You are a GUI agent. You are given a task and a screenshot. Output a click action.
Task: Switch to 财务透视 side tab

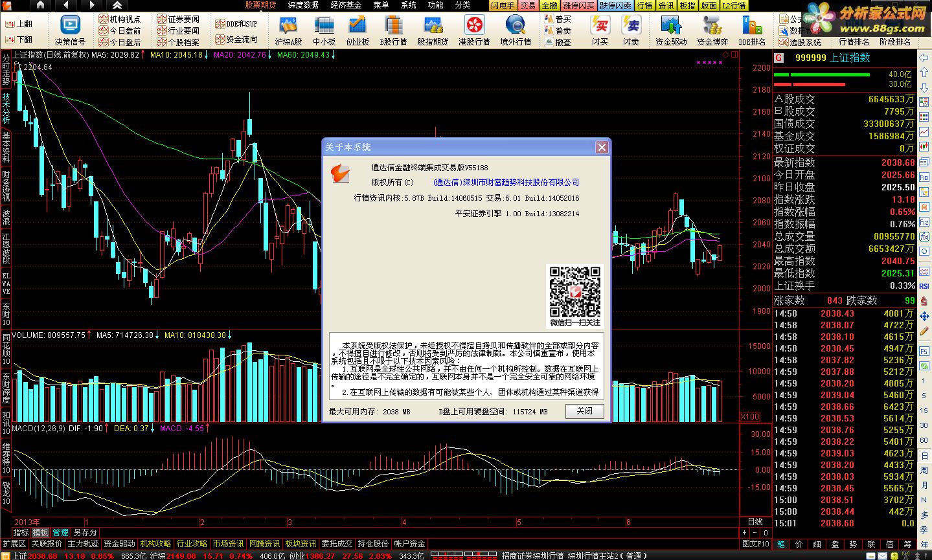point(6,186)
